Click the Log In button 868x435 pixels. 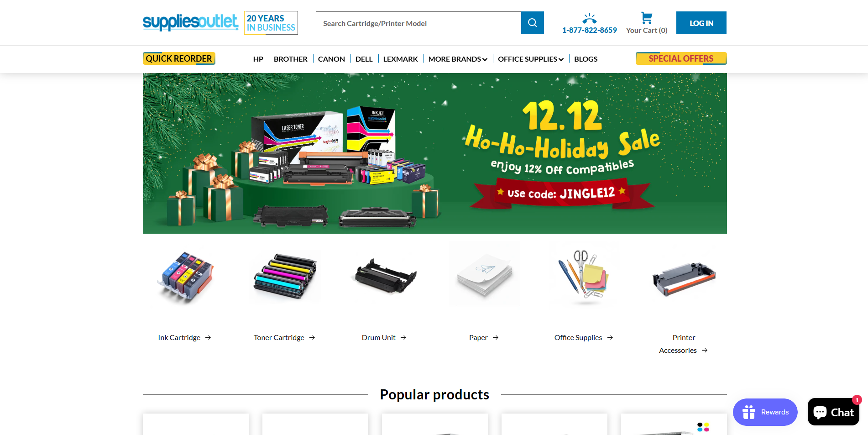[701, 23]
